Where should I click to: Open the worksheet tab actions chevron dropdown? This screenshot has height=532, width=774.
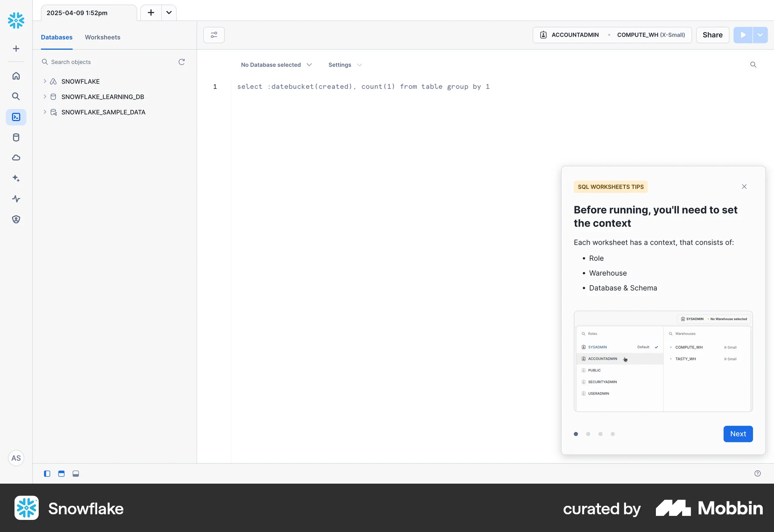tap(169, 12)
